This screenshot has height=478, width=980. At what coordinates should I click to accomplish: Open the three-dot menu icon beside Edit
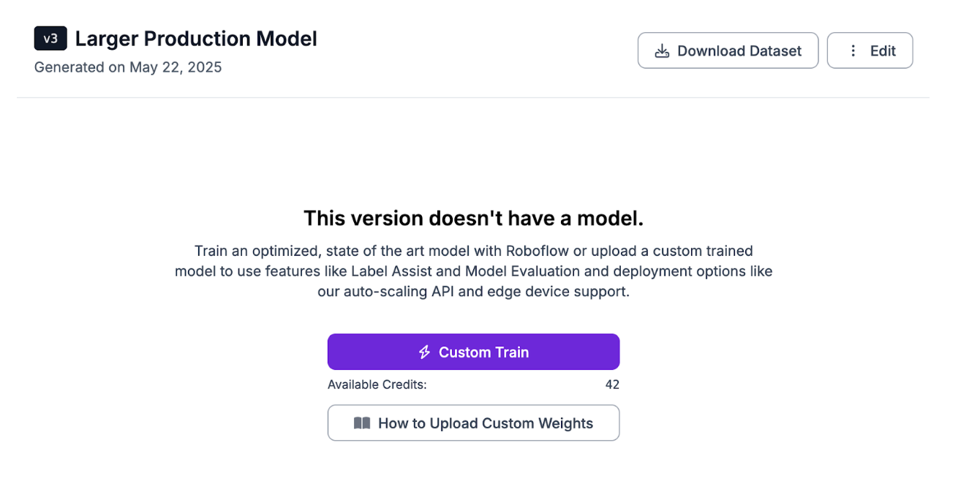coord(853,51)
